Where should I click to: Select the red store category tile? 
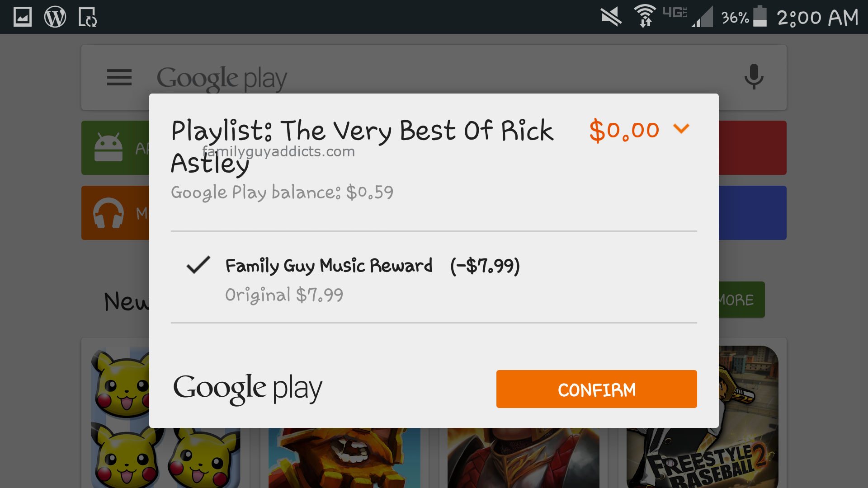click(x=752, y=147)
